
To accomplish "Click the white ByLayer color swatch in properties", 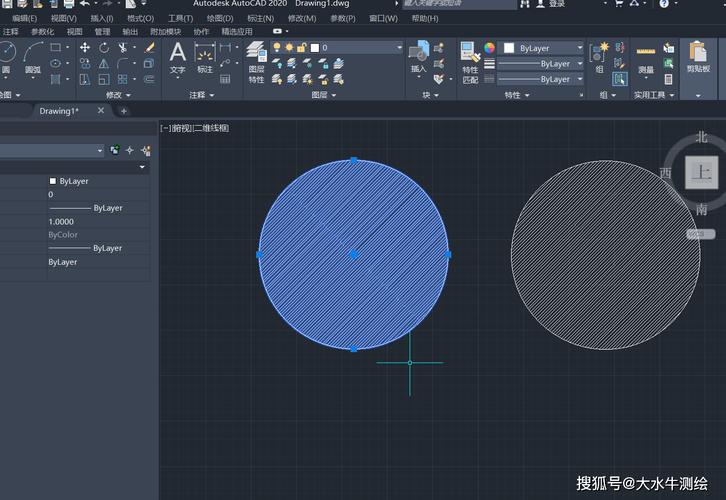I will (x=53, y=181).
